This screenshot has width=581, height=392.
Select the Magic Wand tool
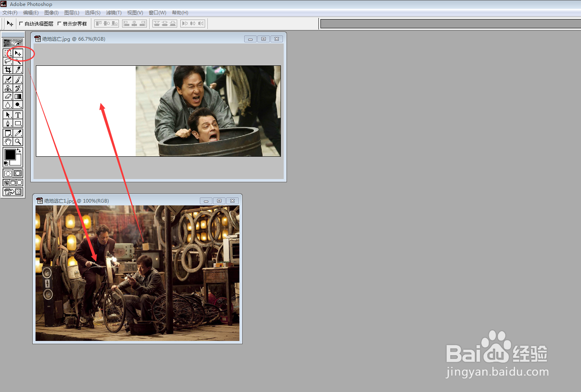pyautogui.click(x=18, y=61)
